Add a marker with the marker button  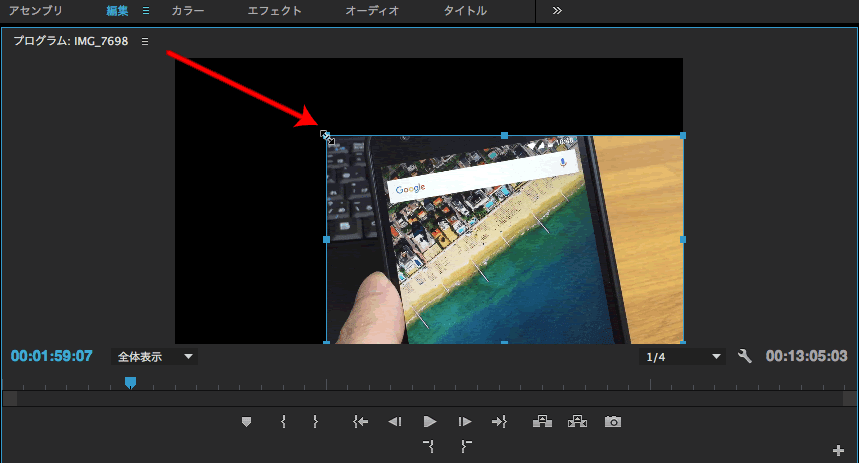pos(247,421)
